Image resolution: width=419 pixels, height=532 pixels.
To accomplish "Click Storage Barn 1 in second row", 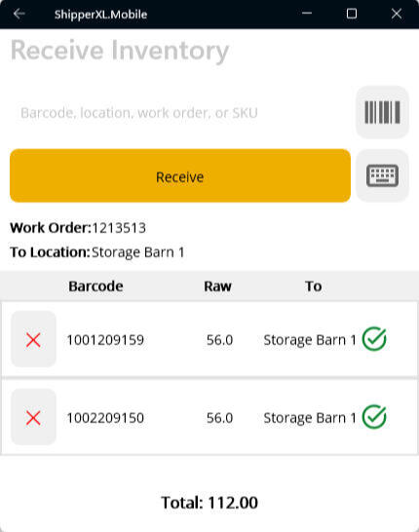I will point(310,418).
